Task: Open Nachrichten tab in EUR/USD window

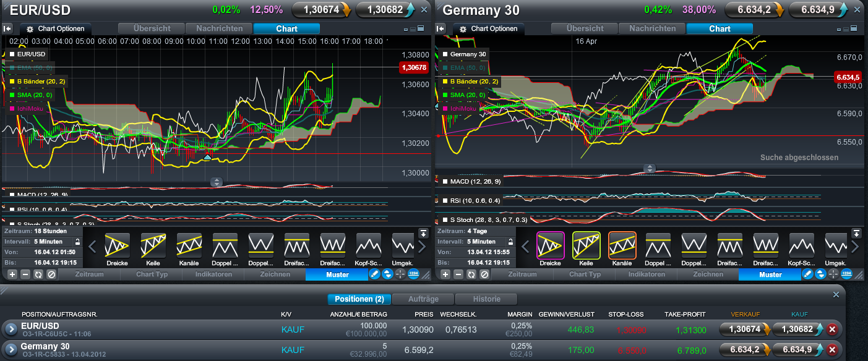Action: [219, 28]
